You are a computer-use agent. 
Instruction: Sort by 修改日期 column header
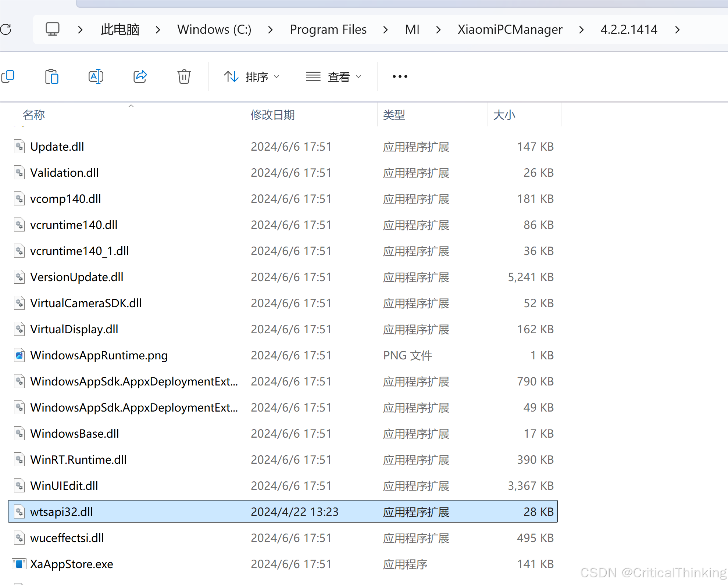coord(272,115)
